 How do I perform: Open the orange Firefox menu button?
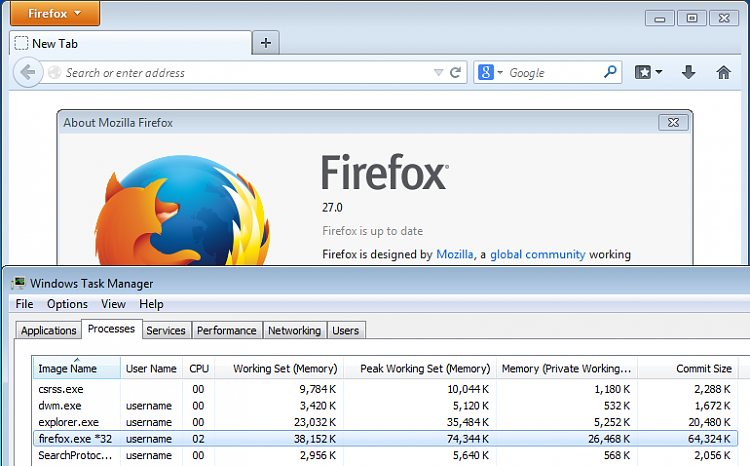pos(55,13)
